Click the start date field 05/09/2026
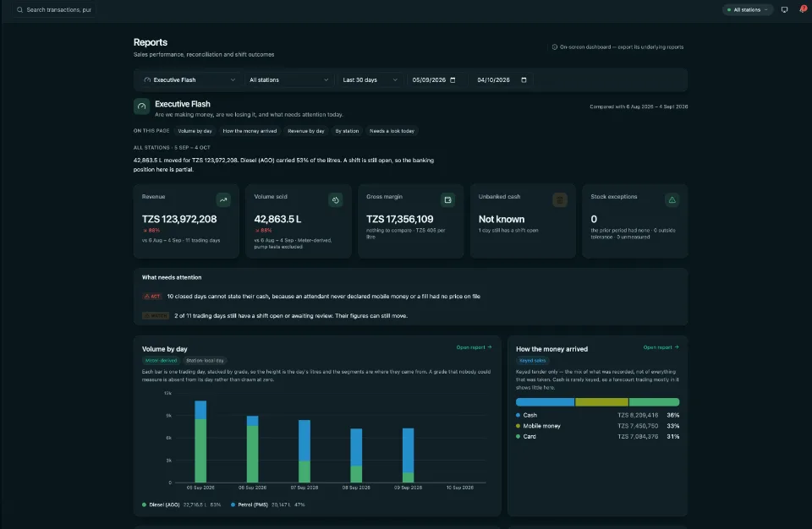The height and width of the screenshot is (529, 812). pyautogui.click(x=434, y=80)
